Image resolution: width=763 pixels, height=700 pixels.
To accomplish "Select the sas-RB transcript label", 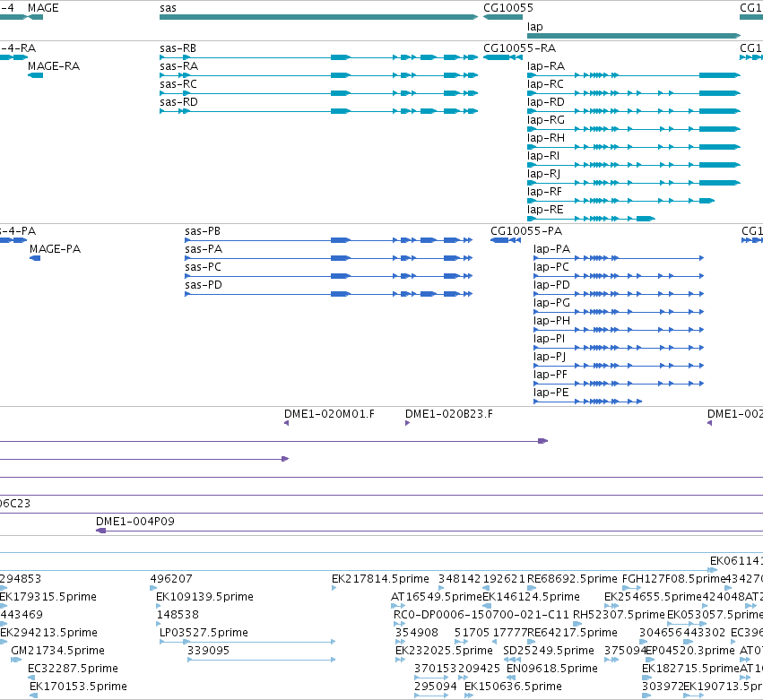I will coord(178,48).
